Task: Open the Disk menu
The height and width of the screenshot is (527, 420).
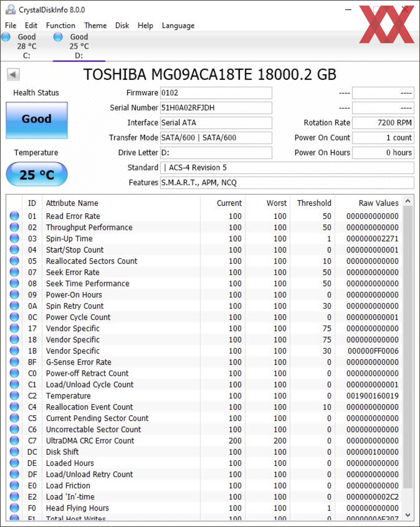Action: (x=122, y=25)
